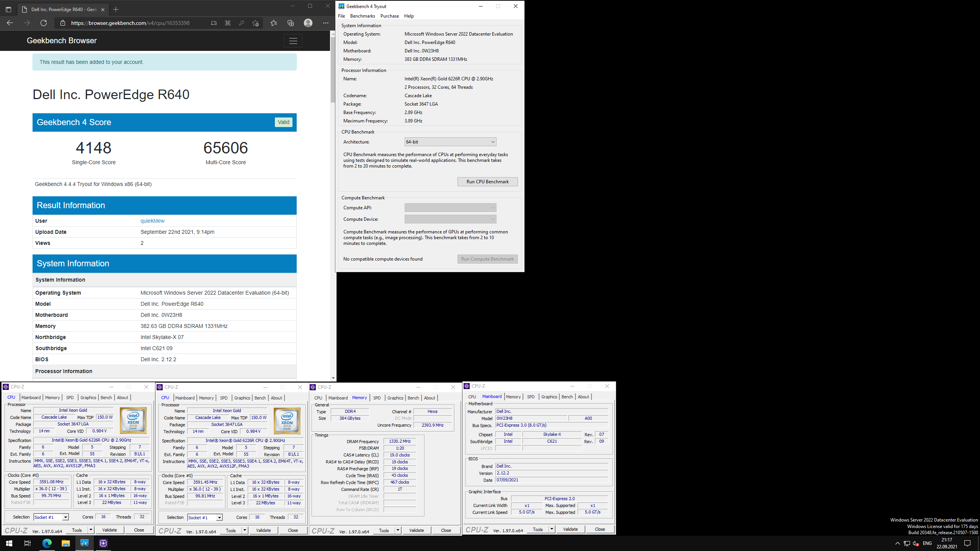Click Close button in fourth CPU-Z window

600,529
